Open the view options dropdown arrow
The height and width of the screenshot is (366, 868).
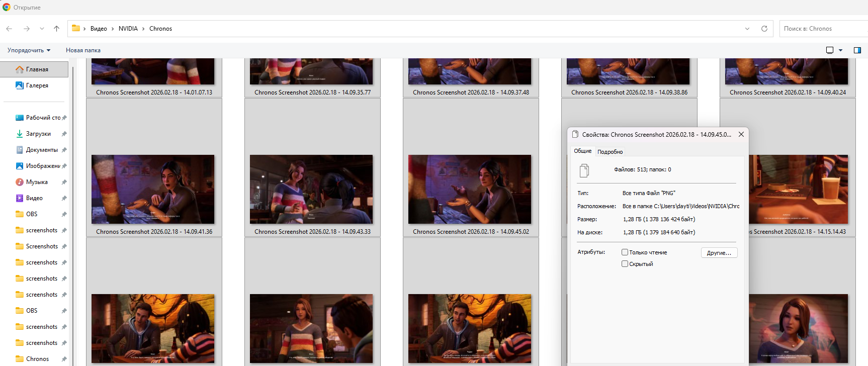pyautogui.click(x=840, y=50)
